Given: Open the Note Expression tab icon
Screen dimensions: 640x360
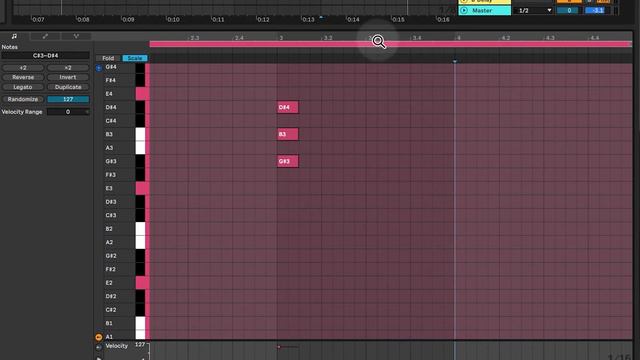Looking at the screenshot, I should pos(76,36).
